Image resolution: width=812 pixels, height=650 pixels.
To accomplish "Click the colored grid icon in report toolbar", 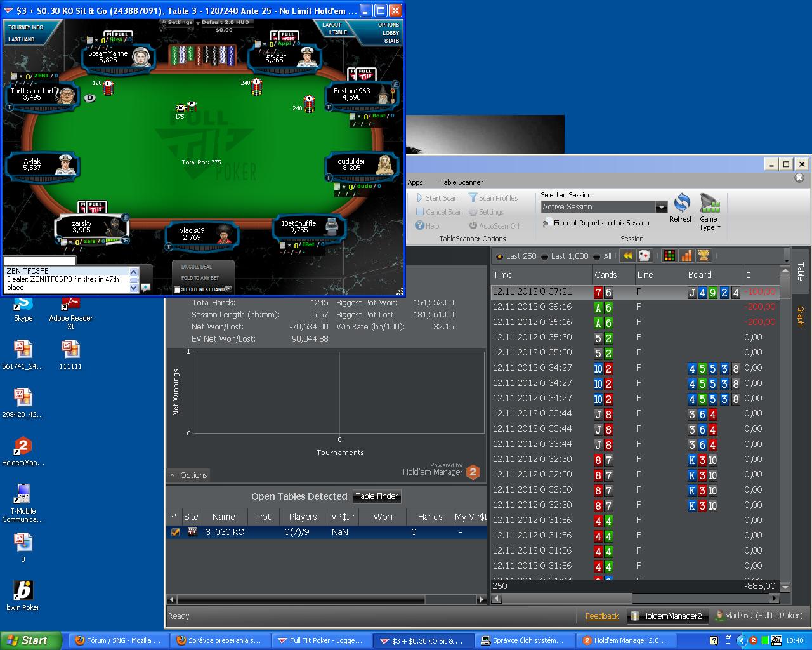I will coord(669,256).
